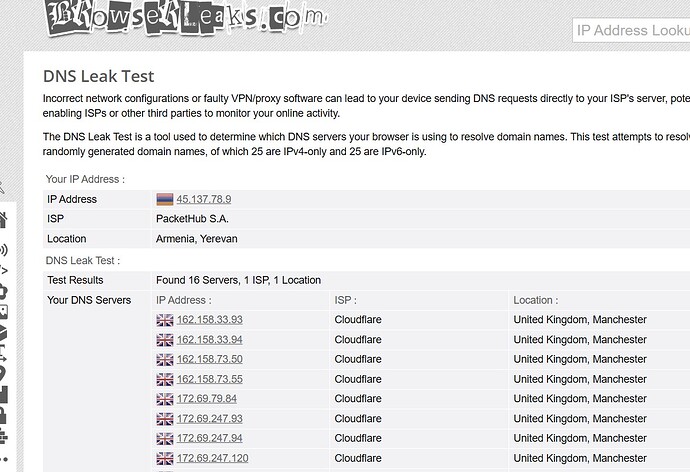Open the location pin icon in sidebar
690x472 pixels.
[4, 373]
